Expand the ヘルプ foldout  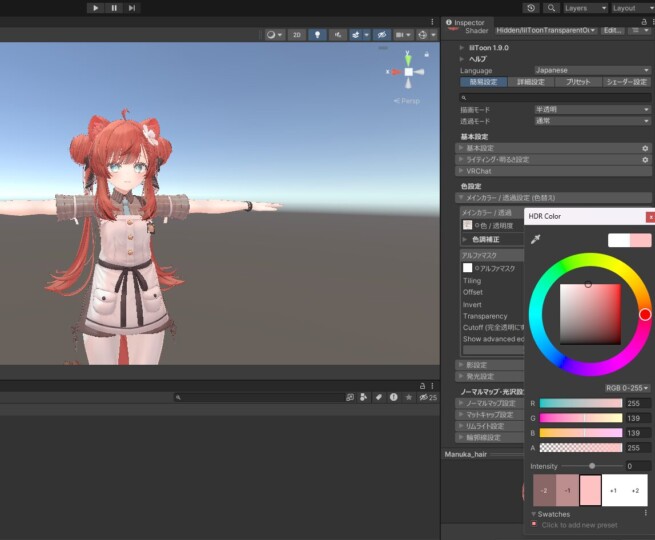(x=462, y=59)
